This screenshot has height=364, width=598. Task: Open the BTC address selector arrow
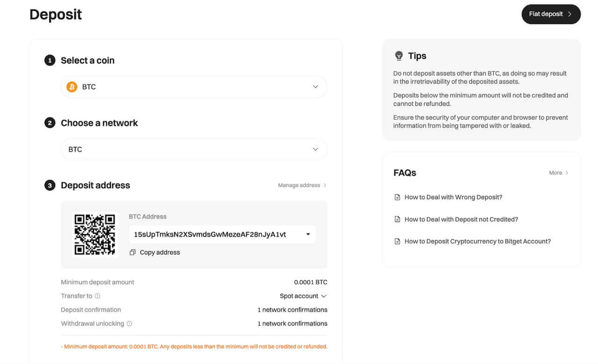point(308,235)
